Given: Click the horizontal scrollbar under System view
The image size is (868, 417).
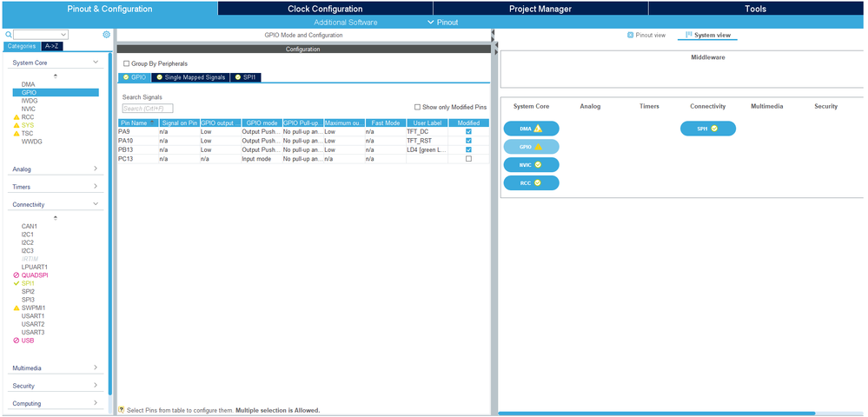Looking at the screenshot, I should point(657,414).
